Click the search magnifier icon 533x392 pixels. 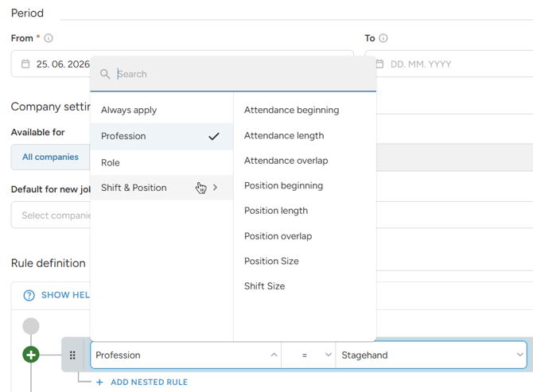tap(105, 74)
